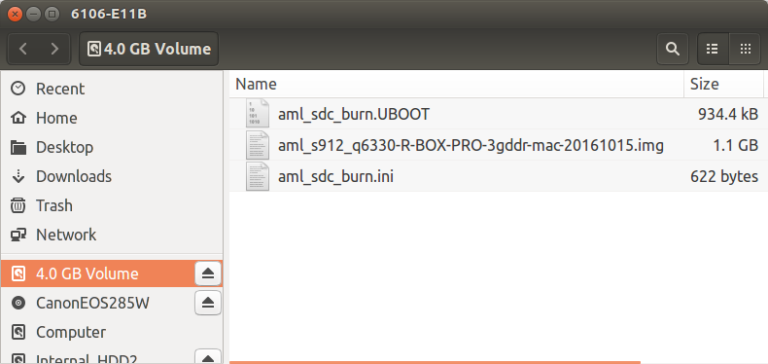Click the Downloads arrow icon

point(18,176)
